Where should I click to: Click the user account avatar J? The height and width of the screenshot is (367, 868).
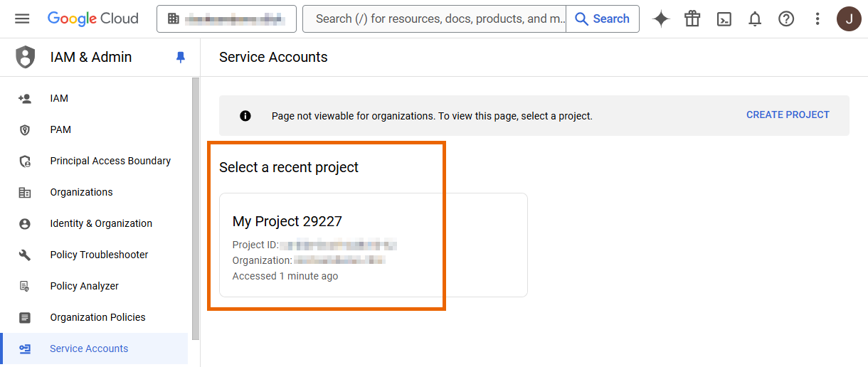(x=848, y=19)
